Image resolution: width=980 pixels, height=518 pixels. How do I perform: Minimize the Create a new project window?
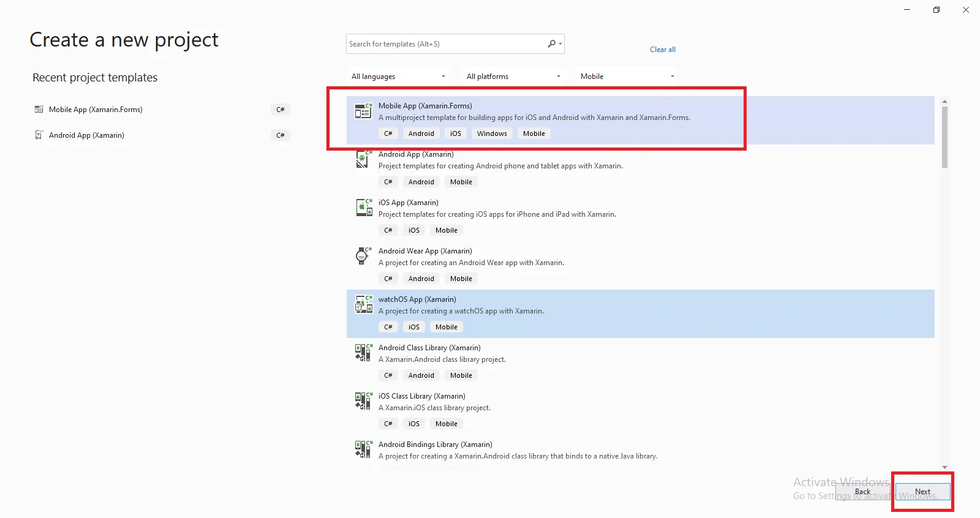coord(907,10)
